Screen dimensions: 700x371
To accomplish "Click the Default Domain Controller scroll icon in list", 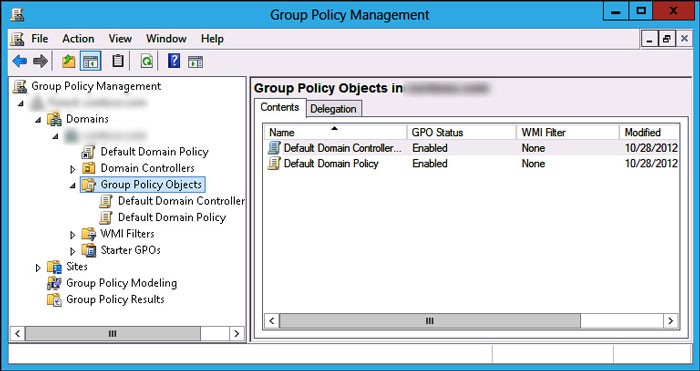I will click(274, 148).
